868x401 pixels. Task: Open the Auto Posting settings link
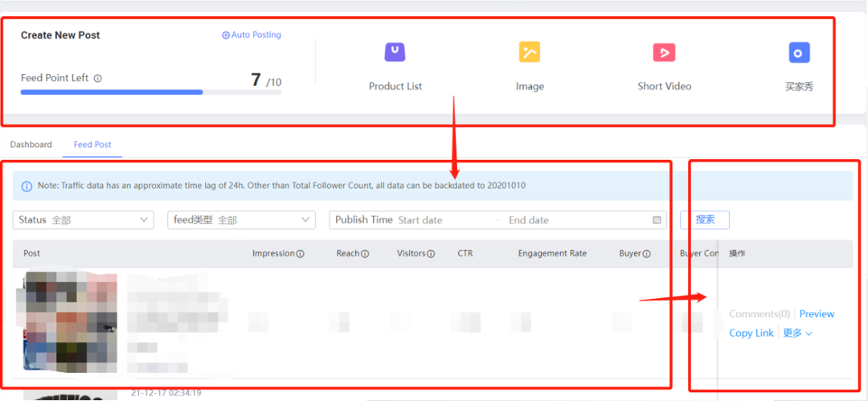pos(252,35)
